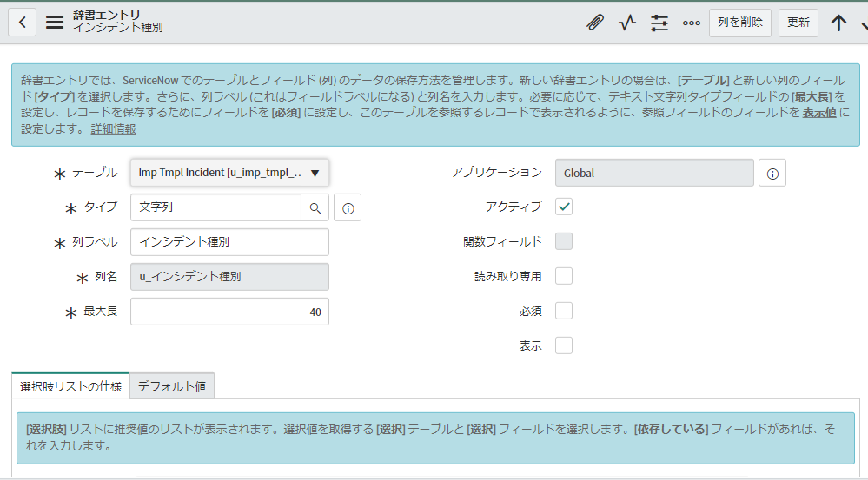Image resolution: width=868 pixels, height=480 pixels.
Task: Click the info icon beside Global application
Action: (772, 173)
